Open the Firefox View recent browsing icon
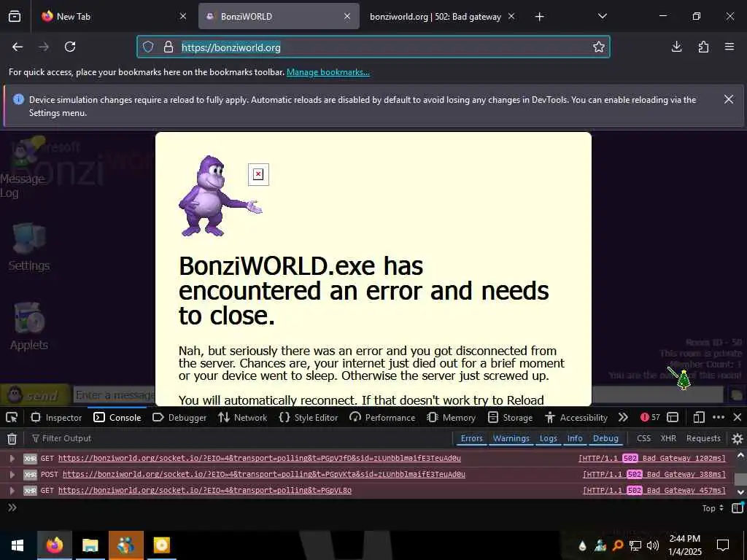The width and height of the screenshot is (747, 560). (x=15, y=17)
